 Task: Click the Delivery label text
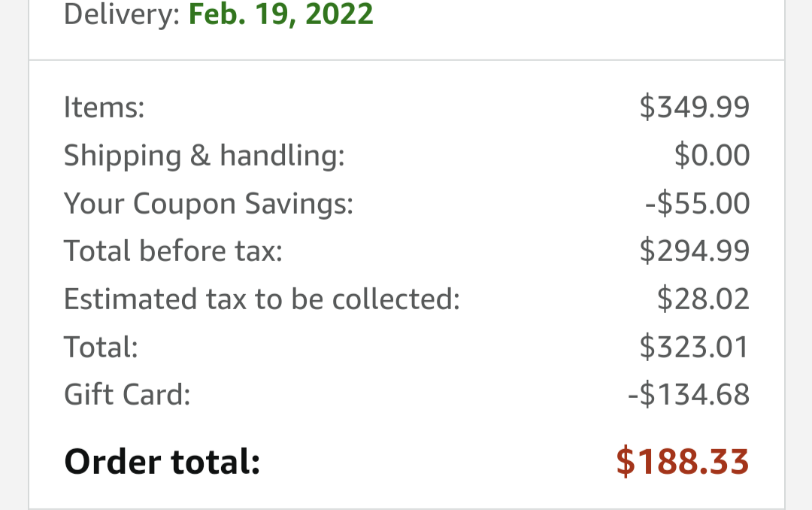[122, 14]
